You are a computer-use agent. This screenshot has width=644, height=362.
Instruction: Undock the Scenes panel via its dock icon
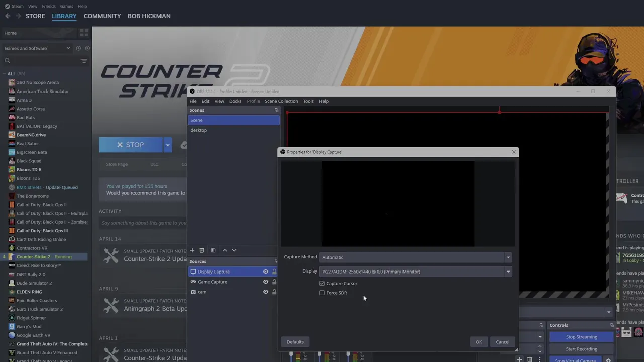point(276,110)
